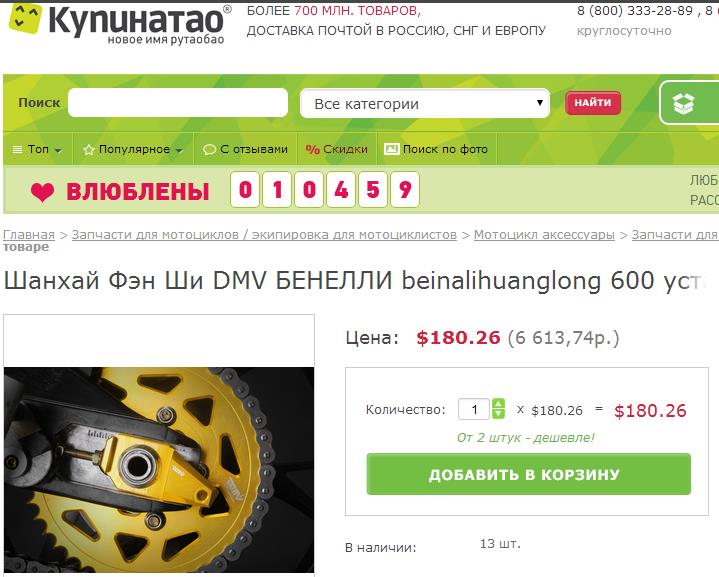
Task: Select the percent Скидки icon
Action: [312, 150]
